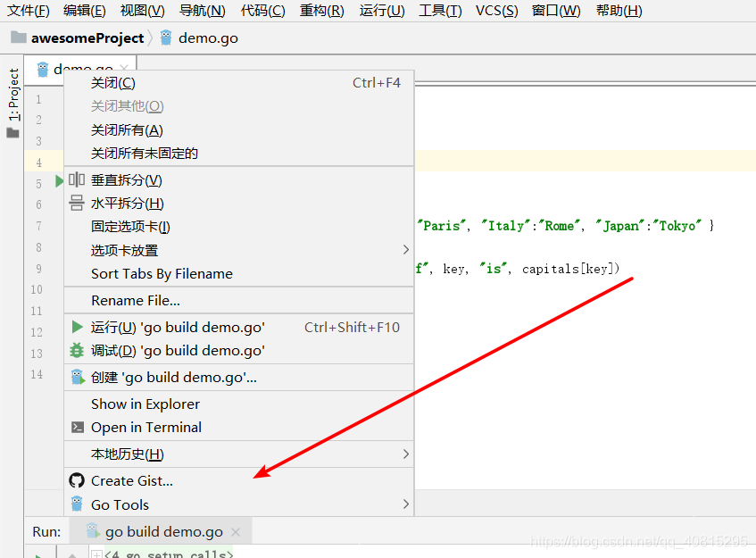Image resolution: width=756 pixels, height=558 pixels.
Task: Expand 本地历史(H) submenu arrow
Action: coord(405,454)
